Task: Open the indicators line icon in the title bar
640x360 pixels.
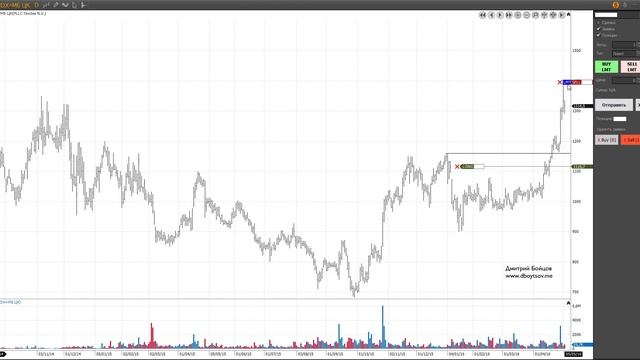Action: click(65, 5)
